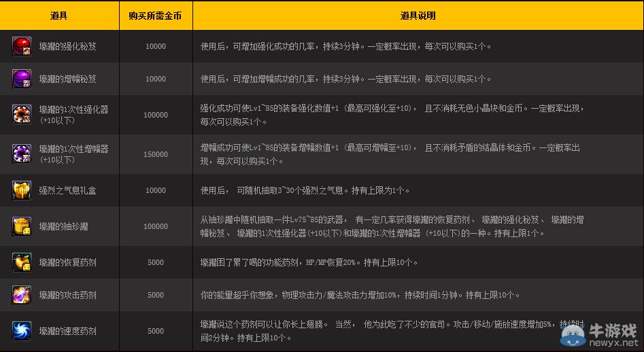Screen dimensions: 644x352
Task: Click the description starting 增幅成功可使Lv1~85
Action: pyautogui.click(x=390, y=154)
